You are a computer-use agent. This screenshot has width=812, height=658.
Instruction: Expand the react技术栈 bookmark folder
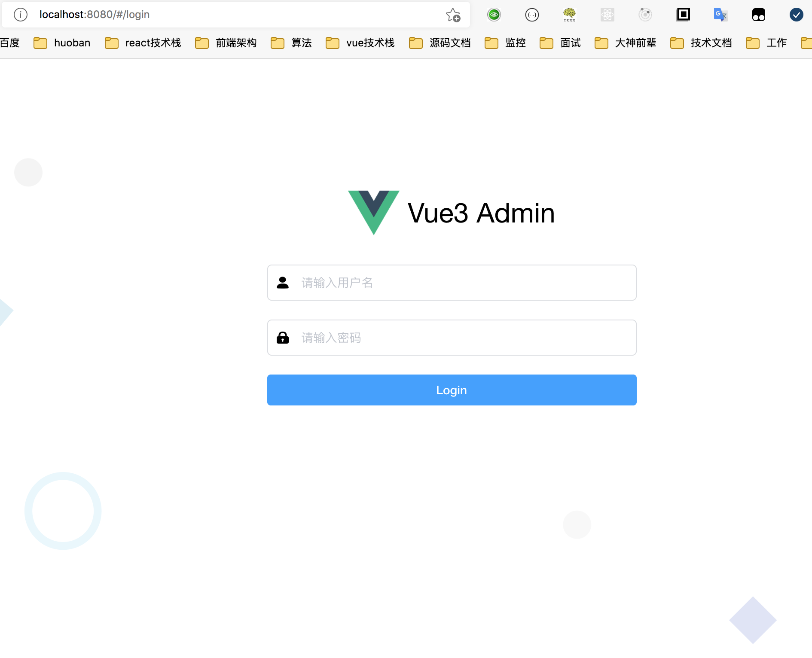click(x=143, y=43)
